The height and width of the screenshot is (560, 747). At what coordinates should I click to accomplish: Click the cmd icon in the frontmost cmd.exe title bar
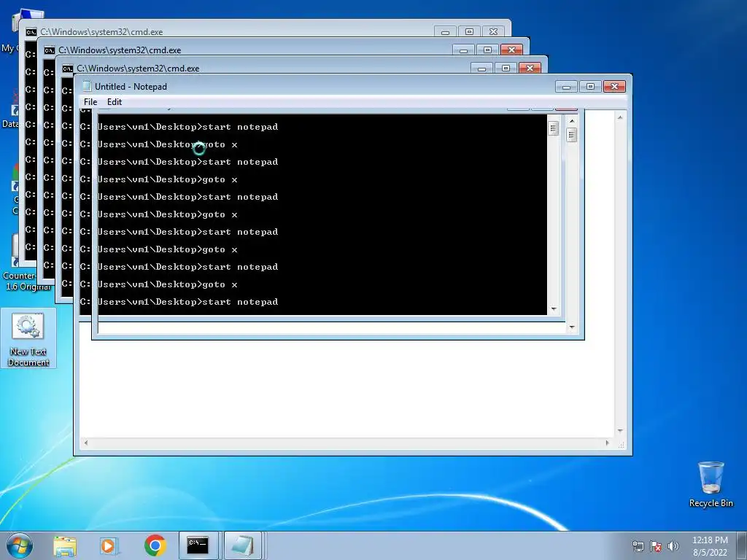pyautogui.click(x=68, y=69)
